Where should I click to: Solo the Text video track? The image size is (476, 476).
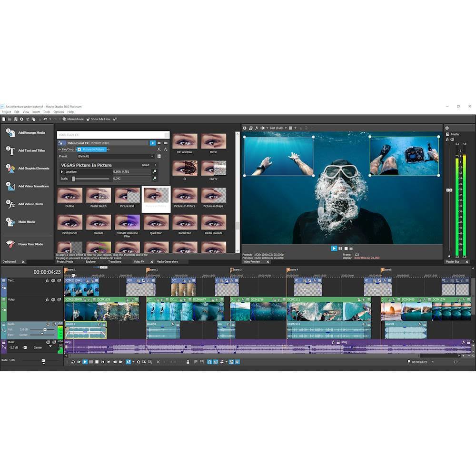tap(59, 281)
